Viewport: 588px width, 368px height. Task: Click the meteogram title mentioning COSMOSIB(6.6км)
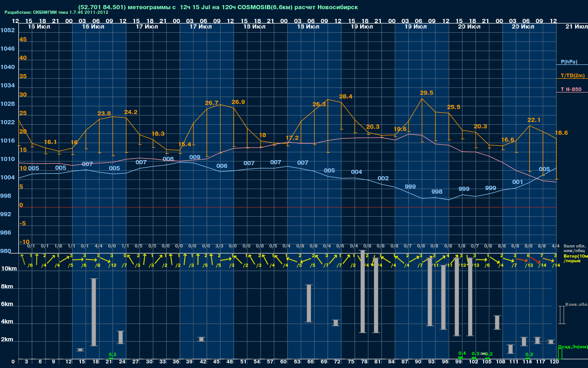pyautogui.click(x=218, y=7)
